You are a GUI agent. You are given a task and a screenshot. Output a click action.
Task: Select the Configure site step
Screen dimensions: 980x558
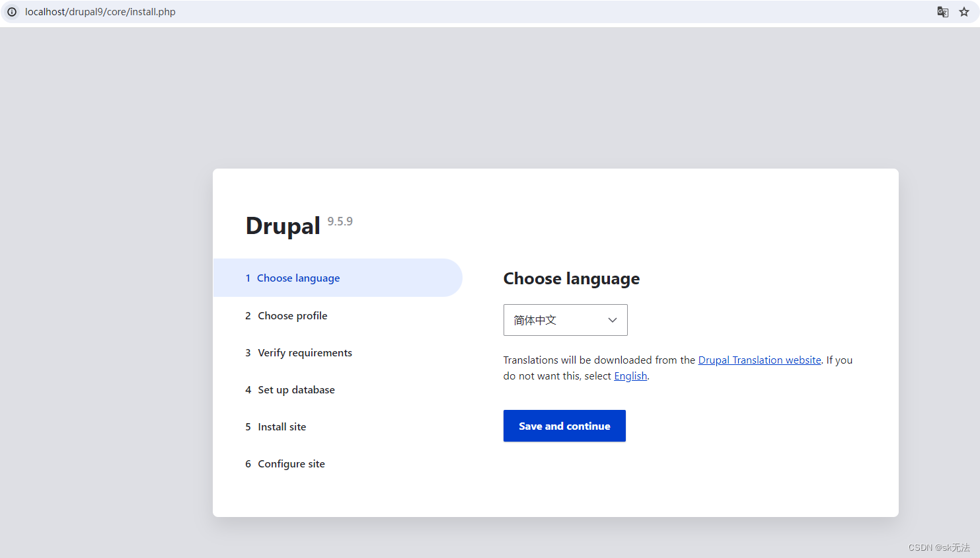tap(285, 463)
